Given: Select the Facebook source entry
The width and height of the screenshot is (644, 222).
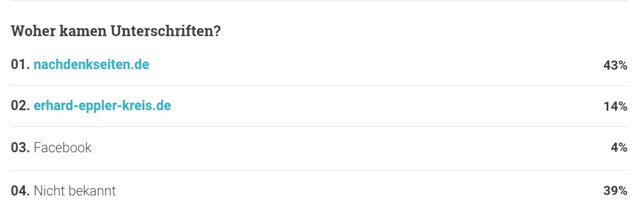Looking at the screenshot, I should coord(62,147).
